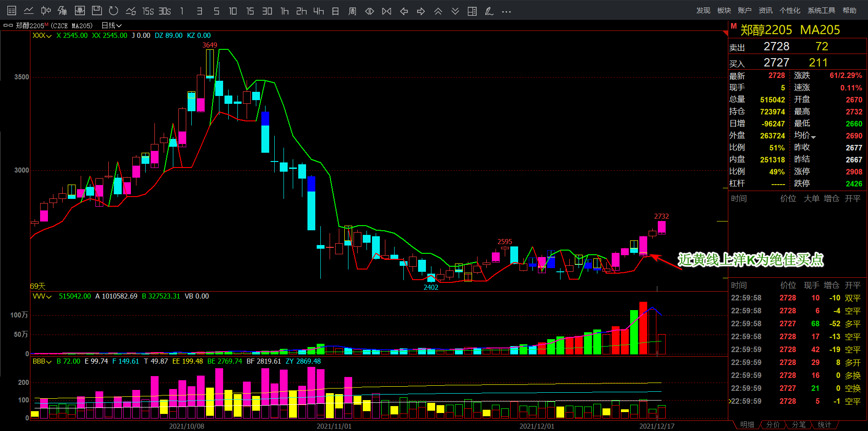868x431 pixels.
Task: Open the quote list icon in toolbar
Action: [x=12, y=11]
